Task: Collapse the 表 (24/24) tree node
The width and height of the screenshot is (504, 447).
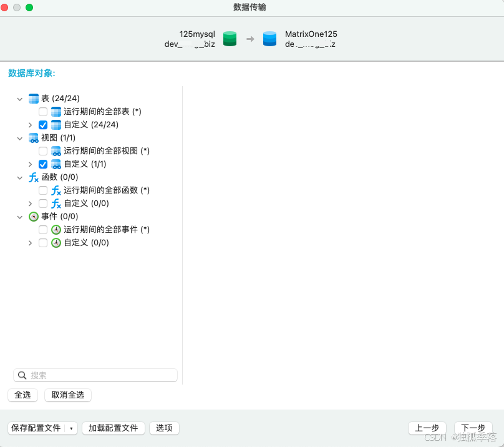Action: click(19, 98)
